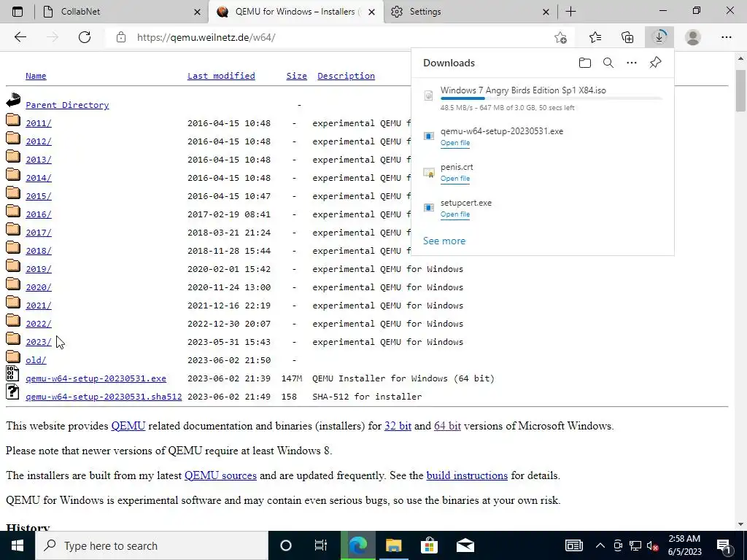Open the QEMU sources link

pyautogui.click(x=220, y=475)
